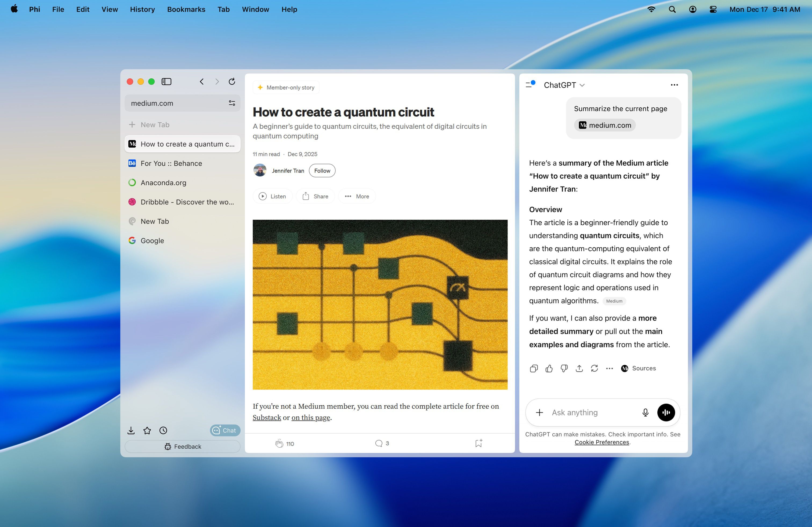The image size is (812, 527).
Task: Open the Substack link
Action: click(266, 418)
